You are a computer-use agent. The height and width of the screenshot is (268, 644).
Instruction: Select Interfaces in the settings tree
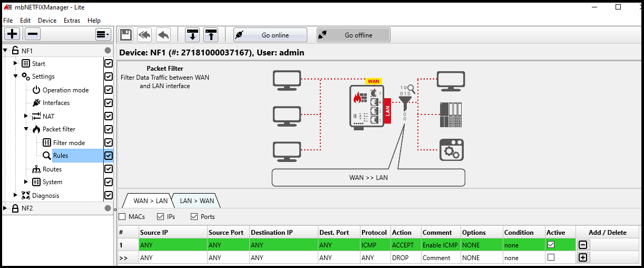[x=56, y=103]
